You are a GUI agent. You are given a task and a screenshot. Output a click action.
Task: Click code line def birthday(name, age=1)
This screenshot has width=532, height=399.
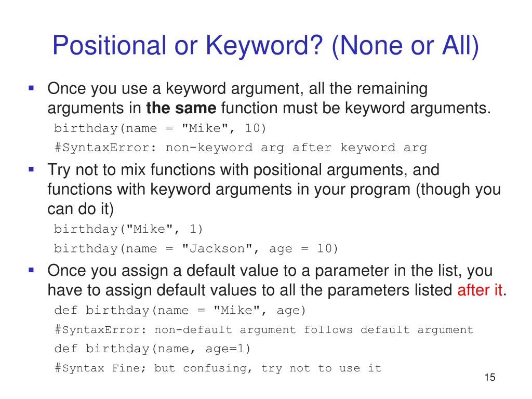tap(152, 349)
